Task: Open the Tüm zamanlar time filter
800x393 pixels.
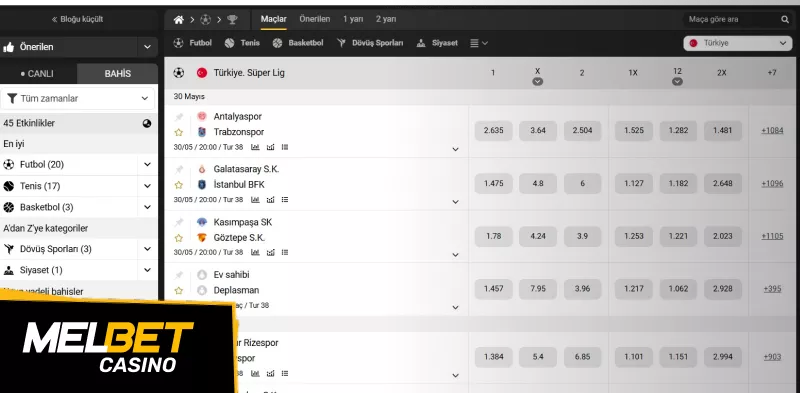Action: pyautogui.click(x=78, y=99)
